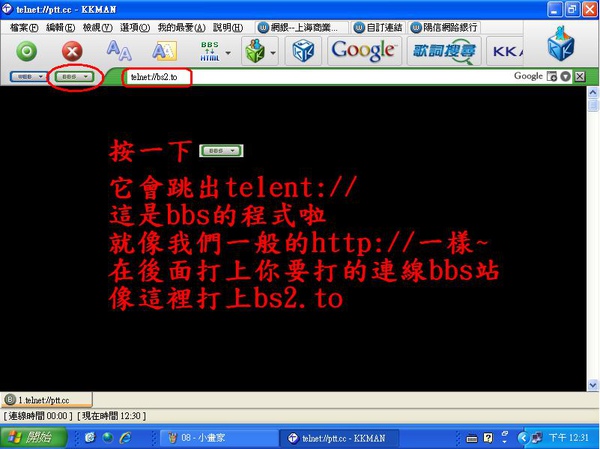Click the cut-off KK button after 歌詞搜尋
The width and height of the screenshot is (600, 449).
pyautogui.click(x=505, y=51)
